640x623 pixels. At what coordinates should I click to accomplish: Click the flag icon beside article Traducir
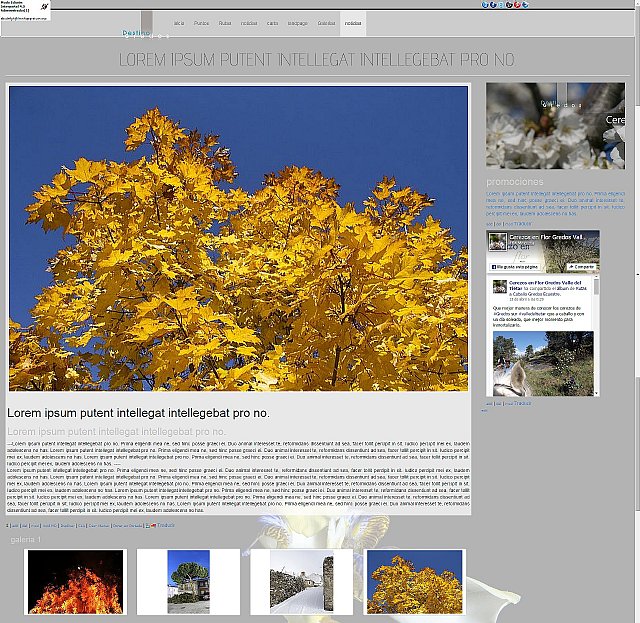tap(153, 525)
